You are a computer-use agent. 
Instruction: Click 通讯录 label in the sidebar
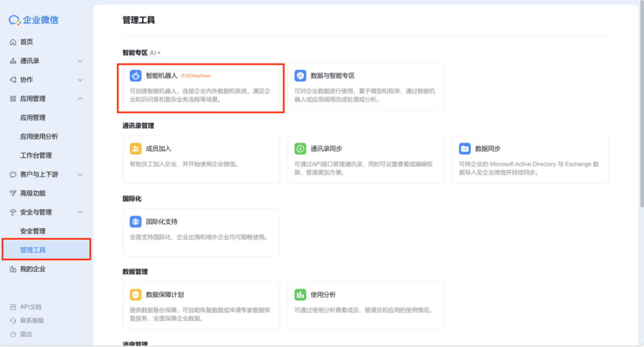point(30,61)
